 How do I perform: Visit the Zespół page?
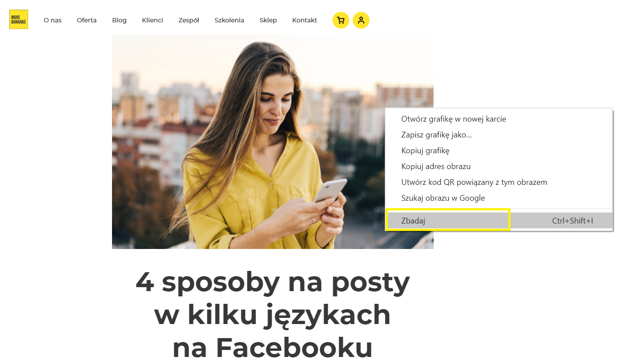[x=188, y=20]
